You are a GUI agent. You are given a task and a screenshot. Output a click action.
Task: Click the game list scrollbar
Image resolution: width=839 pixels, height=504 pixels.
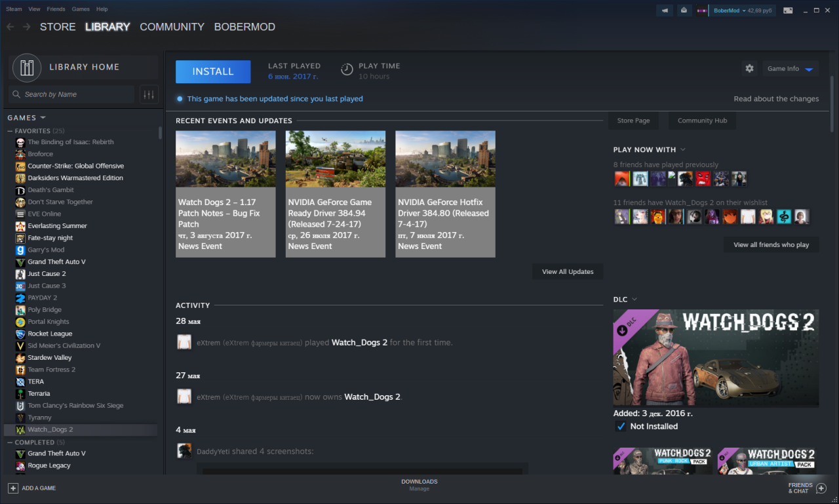pyautogui.click(x=160, y=132)
